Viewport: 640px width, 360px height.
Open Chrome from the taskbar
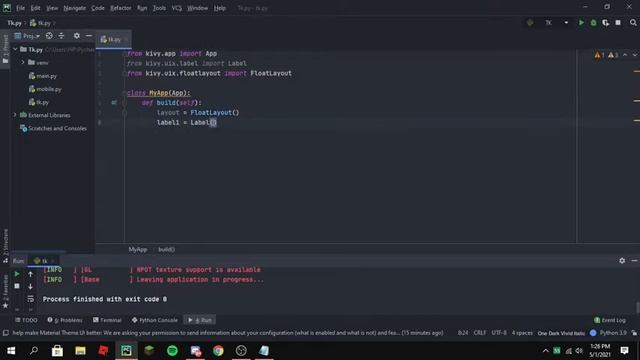(x=218, y=351)
